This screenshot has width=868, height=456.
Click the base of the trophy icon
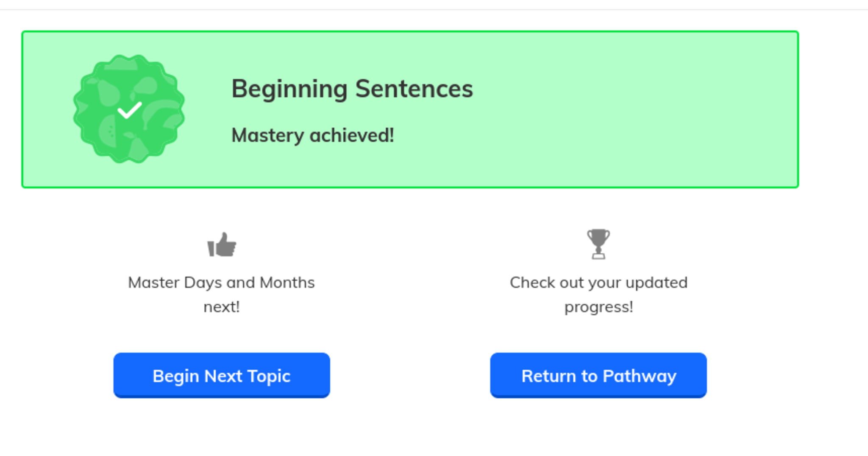[598, 256]
